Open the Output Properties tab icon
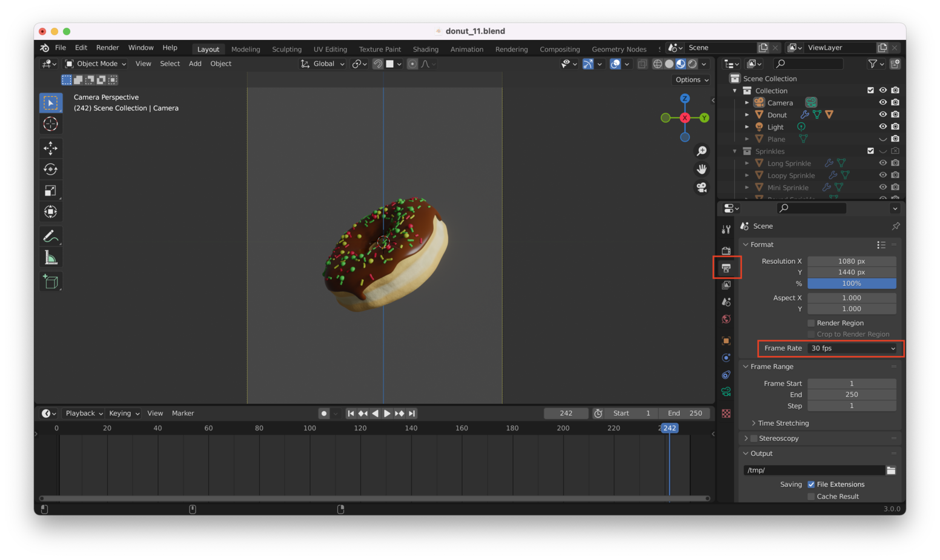This screenshot has height=560, width=940. (726, 268)
